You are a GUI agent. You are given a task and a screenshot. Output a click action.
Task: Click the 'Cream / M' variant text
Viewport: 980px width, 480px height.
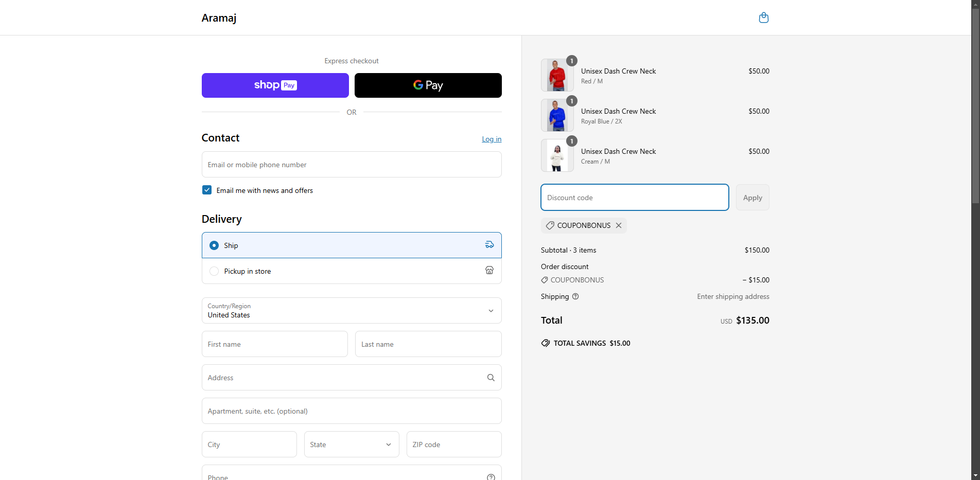coord(596,162)
